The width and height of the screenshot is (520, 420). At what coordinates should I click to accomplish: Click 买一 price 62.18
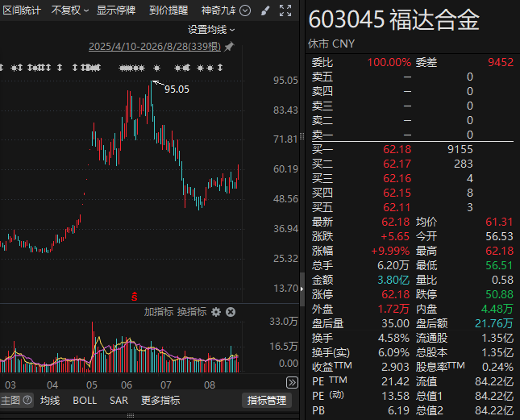point(397,149)
